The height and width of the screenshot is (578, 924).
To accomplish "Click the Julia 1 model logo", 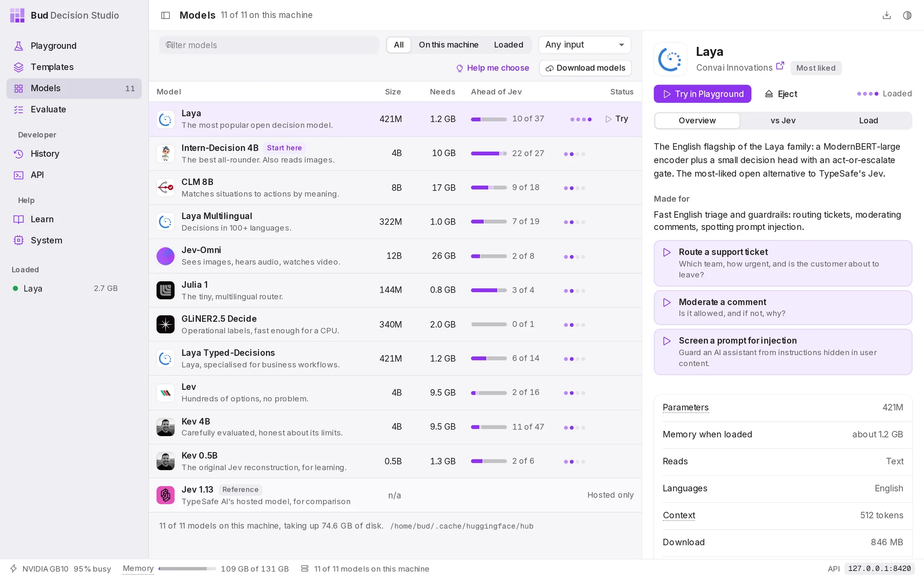I will 165,290.
